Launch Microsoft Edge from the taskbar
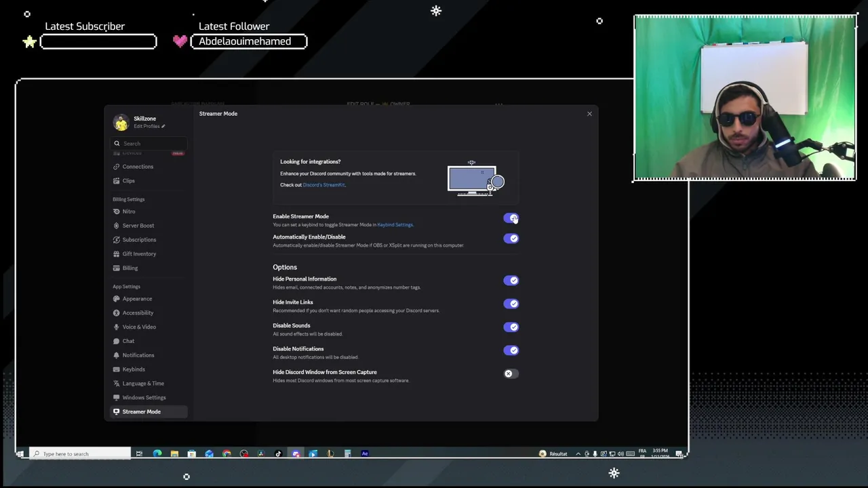Viewport: 868px width, 488px height. (x=157, y=453)
